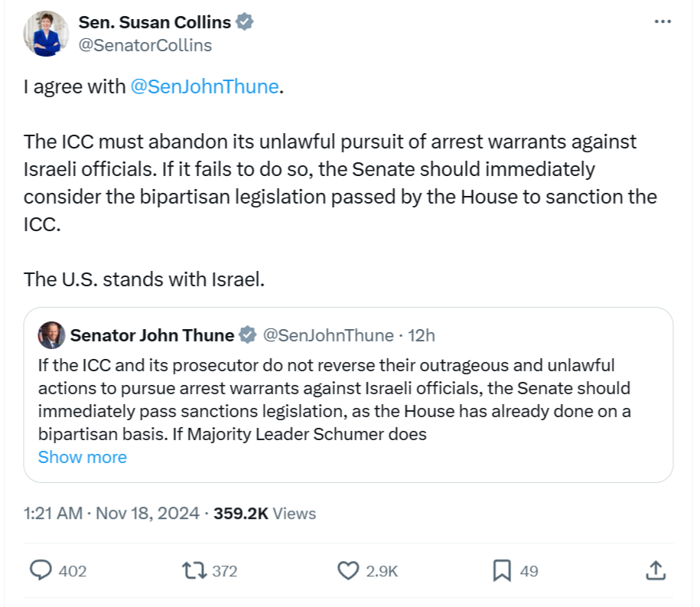The width and height of the screenshot is (700, 607).
Task: Click the reply speech bubble icon
Action: pyautogui.click(x=41, y=570)
